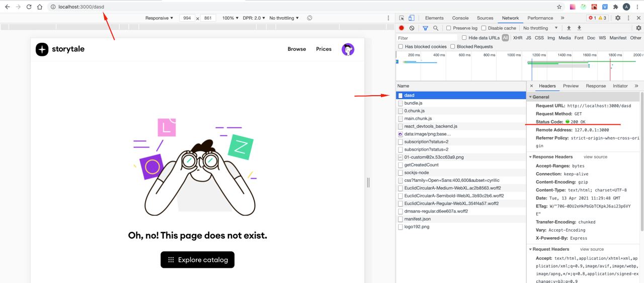Screen dimensions: 644x283
Task: Show more request detail tabs chevron
Action: [636, 86]
